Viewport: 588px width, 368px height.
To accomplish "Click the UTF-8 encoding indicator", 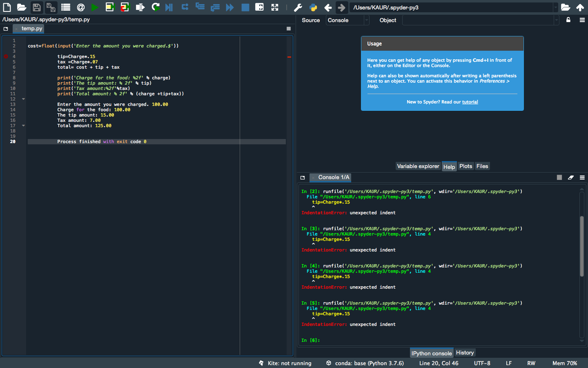I will tap(482, 363).
